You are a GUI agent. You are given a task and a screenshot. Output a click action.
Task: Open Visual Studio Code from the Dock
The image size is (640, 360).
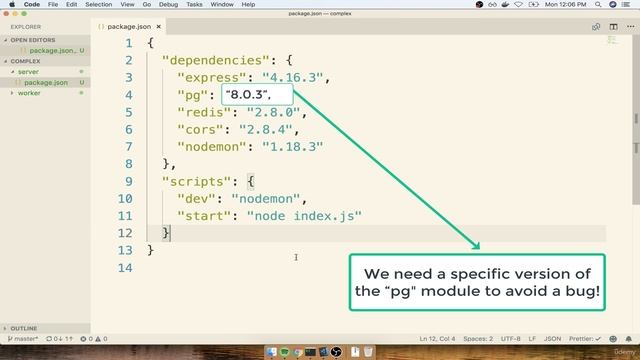click(324, 351)
